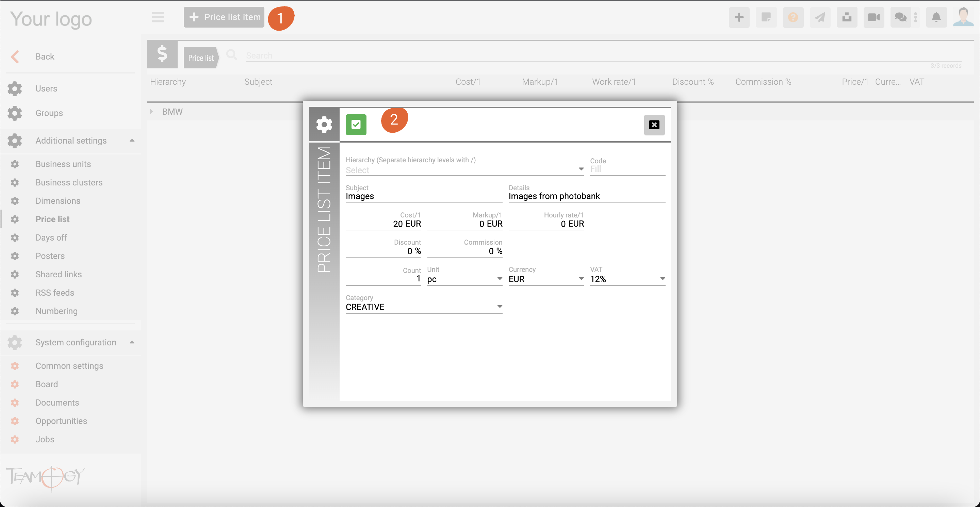Viewport: 980px width, 507px height.
Task: Click the Count field
Action: coord(383,279)
